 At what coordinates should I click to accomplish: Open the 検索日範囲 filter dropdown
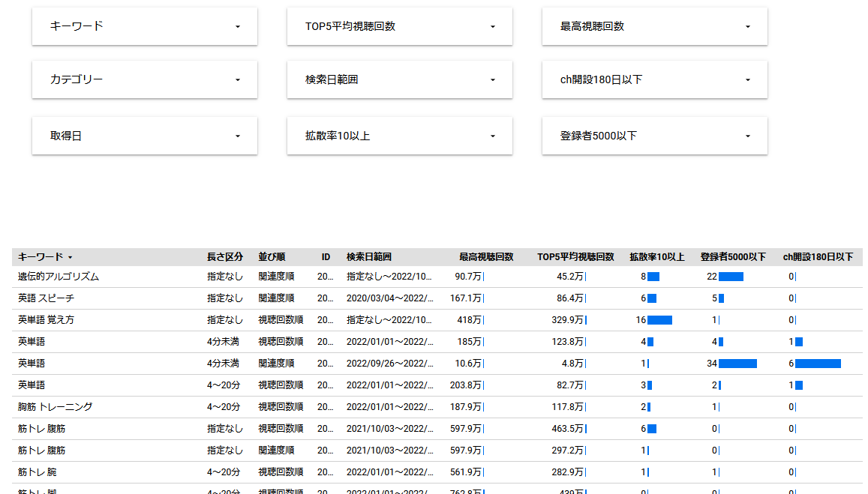pyautogui.click(x=399, y=79)
